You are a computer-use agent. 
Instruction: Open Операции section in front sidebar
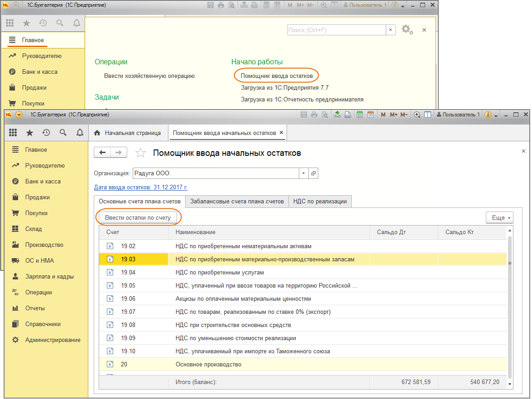tap(38, 293)
